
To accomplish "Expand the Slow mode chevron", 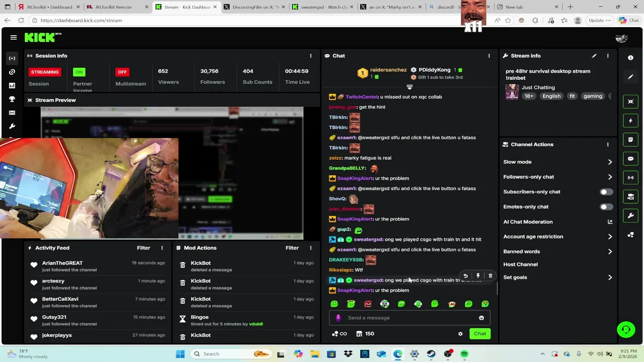I will 610,162.
